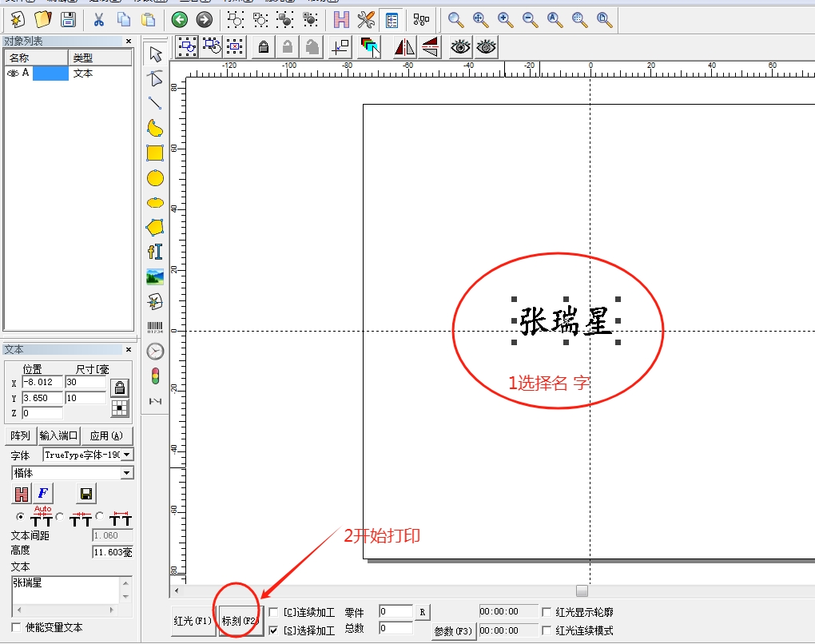Select the bitmap image tool
The height and width of the screenshot is (644, 815).
click(155, 276)
